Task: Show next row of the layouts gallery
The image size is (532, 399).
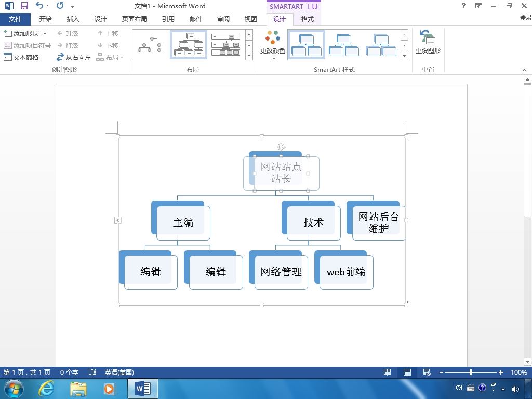Action: (x=249, y=45)
